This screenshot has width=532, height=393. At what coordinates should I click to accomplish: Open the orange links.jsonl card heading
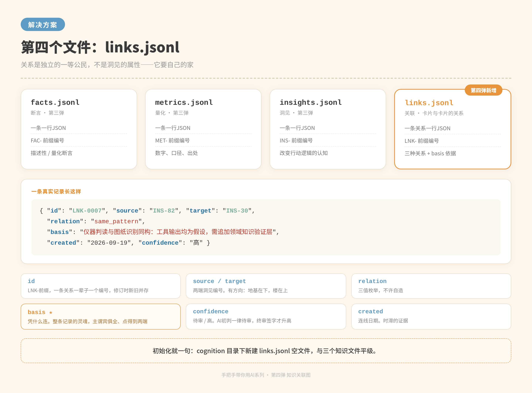429,103
